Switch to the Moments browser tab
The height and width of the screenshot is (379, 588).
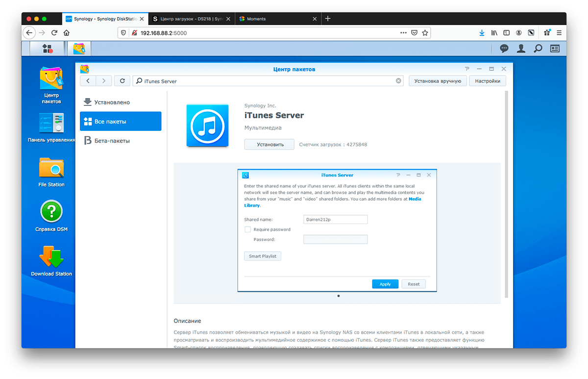pyautogui.click(x=277, y=19)
